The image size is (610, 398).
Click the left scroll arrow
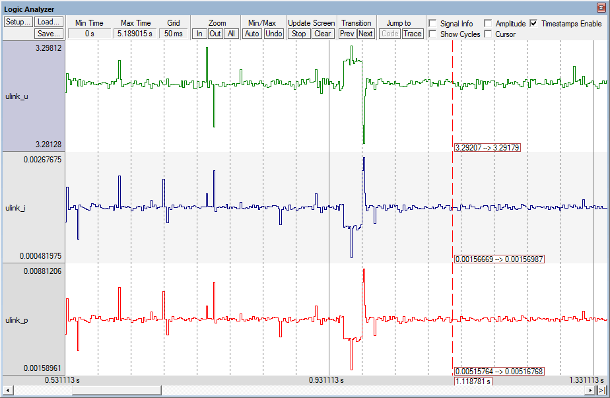point(7,390)
